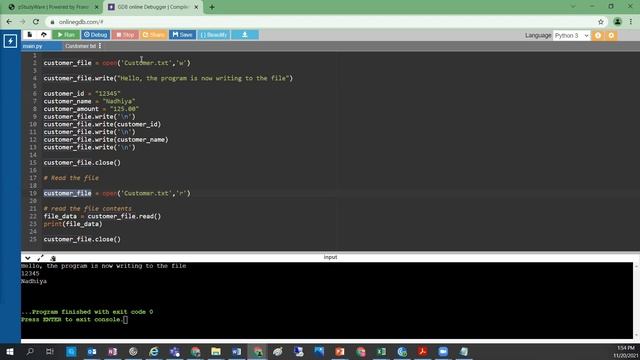Open the Language Python 3 dropdown
The height and width of the screenshot is (360, 640).
[571, 36]
